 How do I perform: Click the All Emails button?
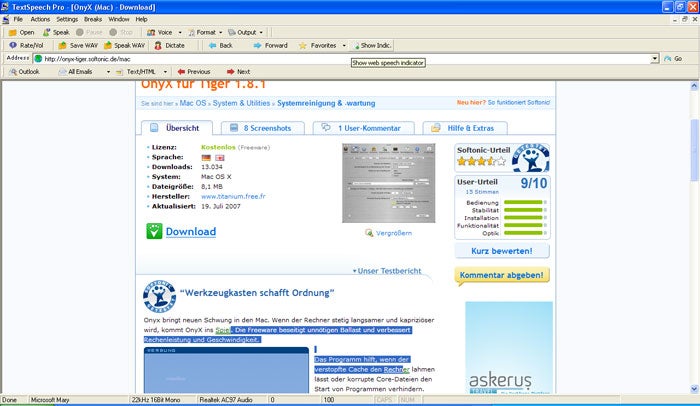[x=75, y=71]
